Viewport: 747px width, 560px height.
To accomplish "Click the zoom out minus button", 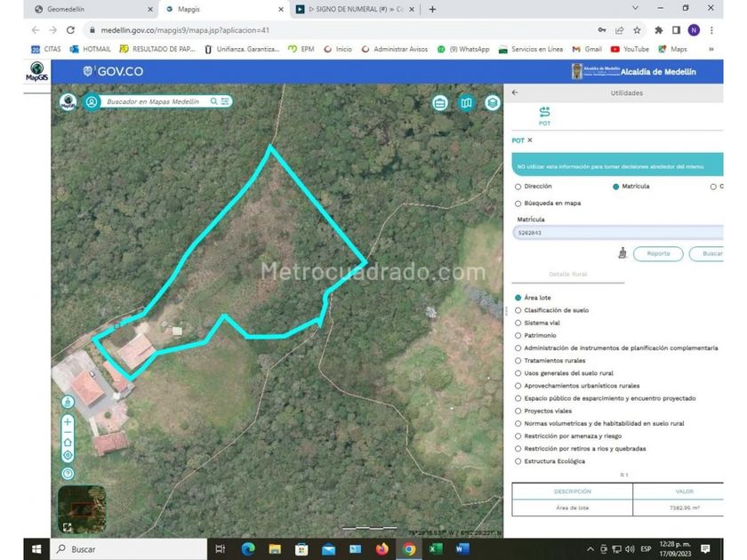I will (68, 431).
